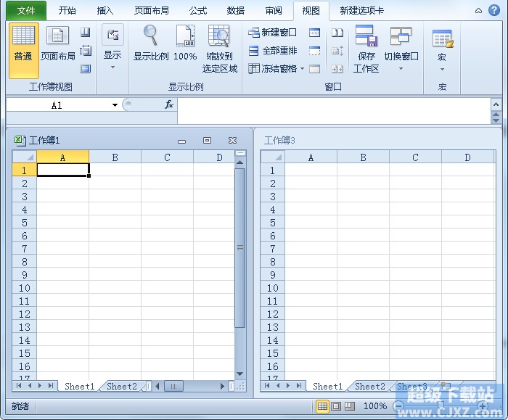Screen dimensions: 508x420
Task: Open Sheet2 tab in 工作簿3 window
Action: [370, 387]
